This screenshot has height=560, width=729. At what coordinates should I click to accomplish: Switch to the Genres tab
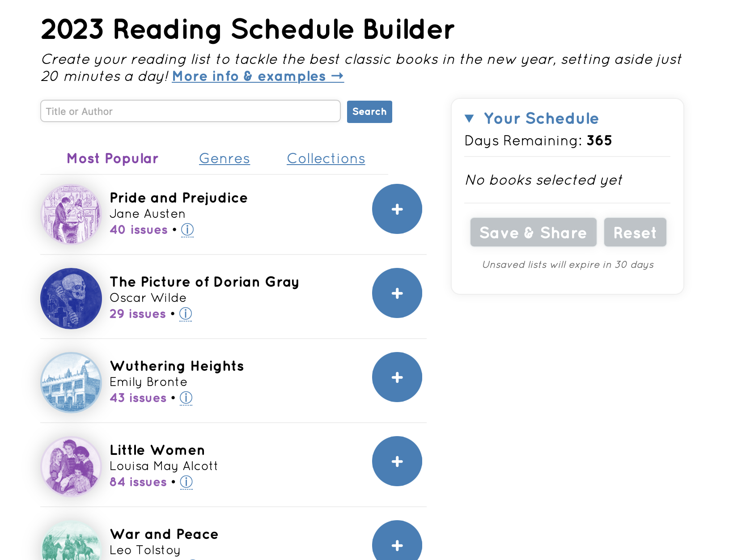(224, 158)
